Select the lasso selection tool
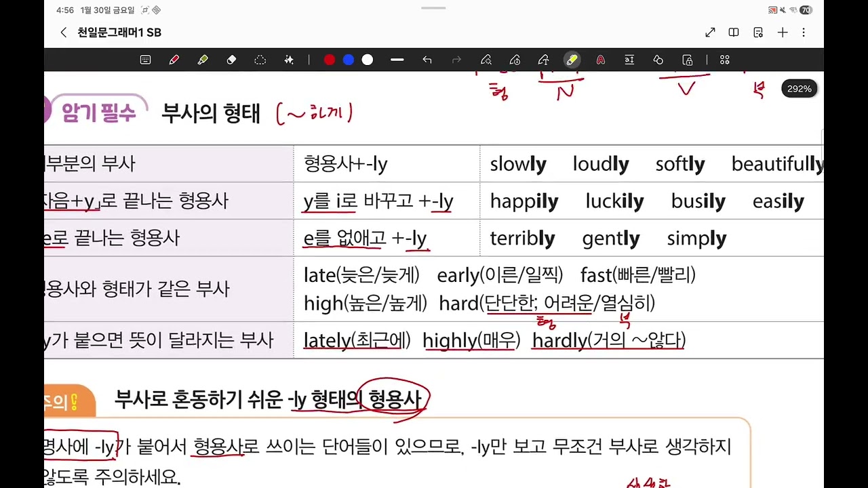 260,60
